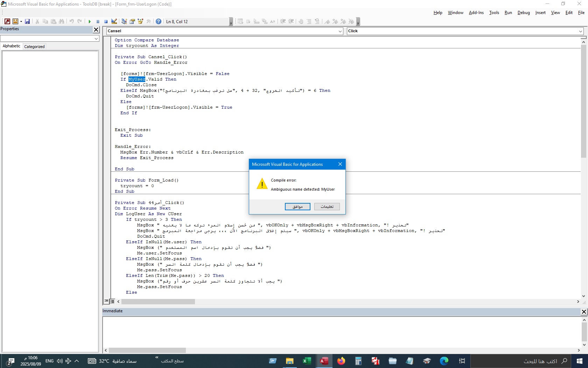The width and height of the screenshot is (588, 368).
Task: Select the Categorized properties tab
Action: coord(34,46)
